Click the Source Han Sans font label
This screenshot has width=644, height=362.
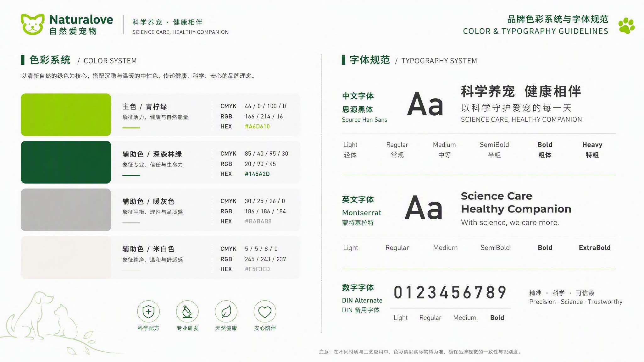coord(364,120)
